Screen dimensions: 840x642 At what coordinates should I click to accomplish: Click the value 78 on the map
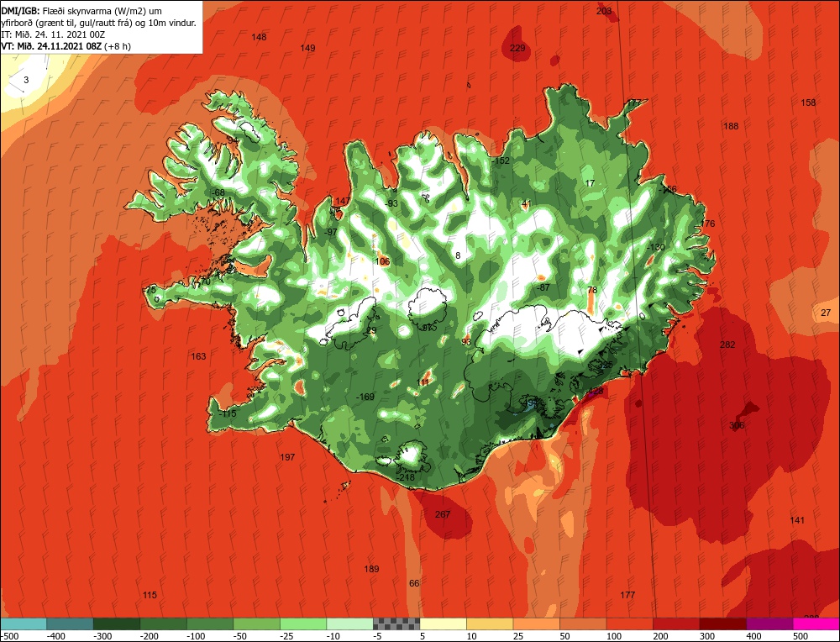coord(592,290)
